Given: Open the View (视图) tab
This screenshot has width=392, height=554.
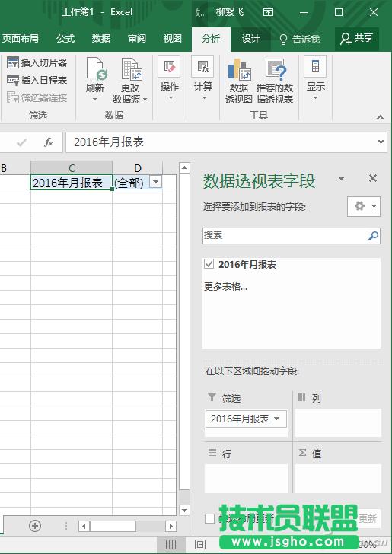Looking at the screenshot, I should (173, 39).
